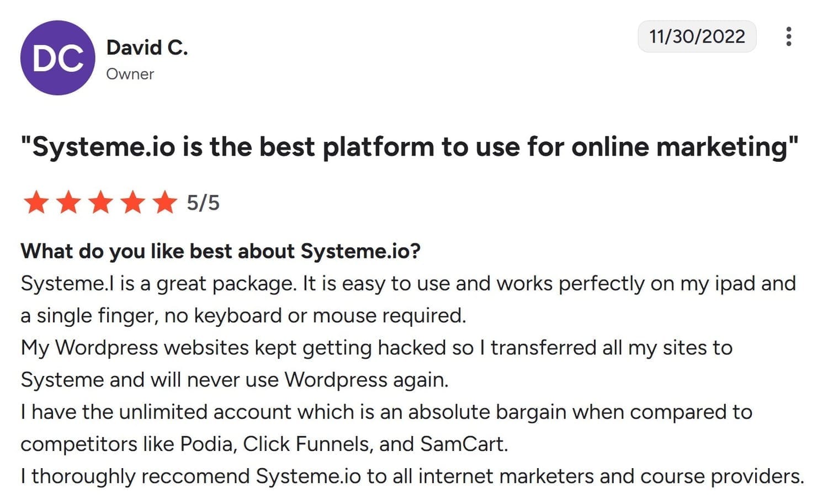Click the middle rating star

pos(100,203)
